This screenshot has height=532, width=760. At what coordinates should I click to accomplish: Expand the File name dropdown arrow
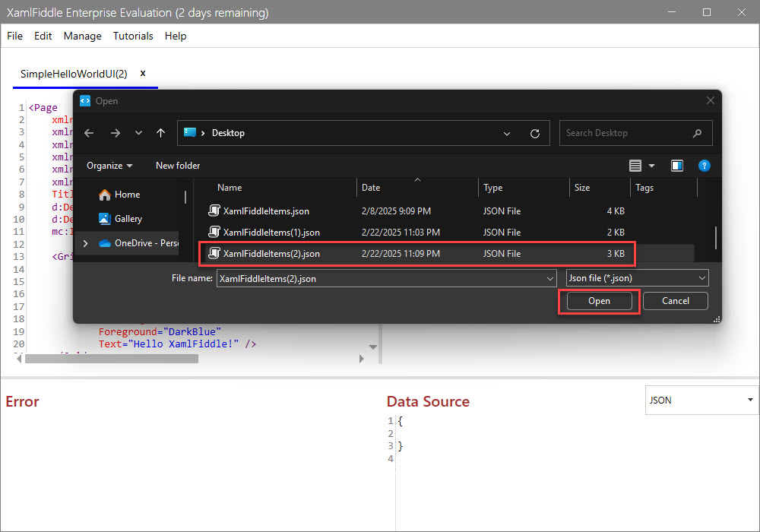[x=550, y=279]
